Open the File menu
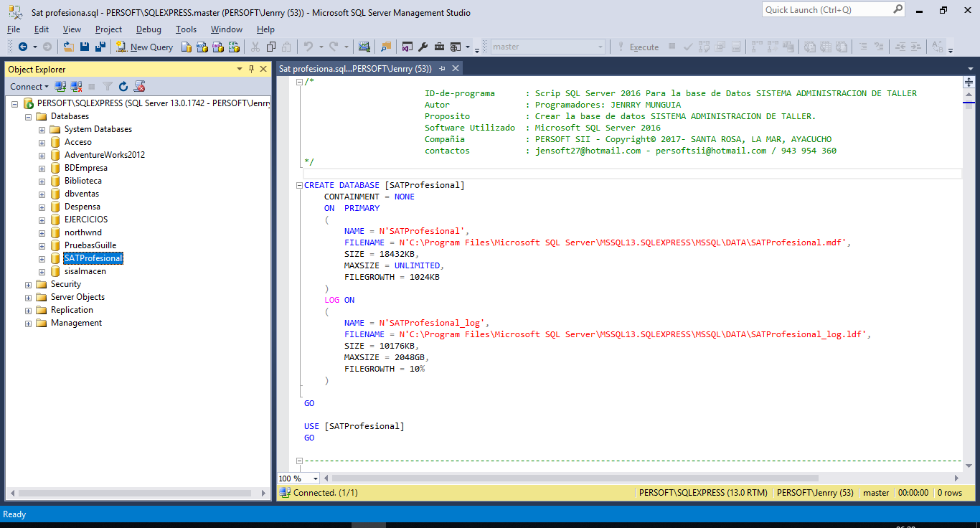 (x=14, y=29)
